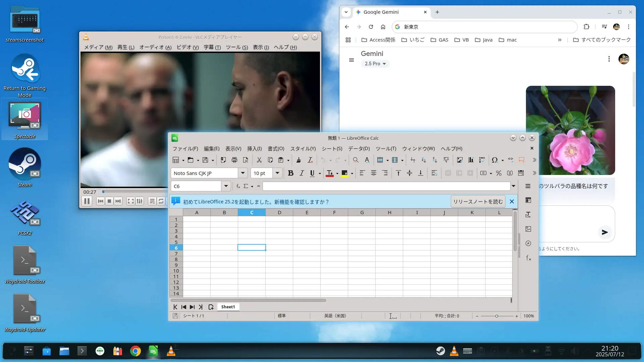The image size is (644, 362).
Task: Expand Chrome hidden bookmarks chevron
Action: [559, 40]
